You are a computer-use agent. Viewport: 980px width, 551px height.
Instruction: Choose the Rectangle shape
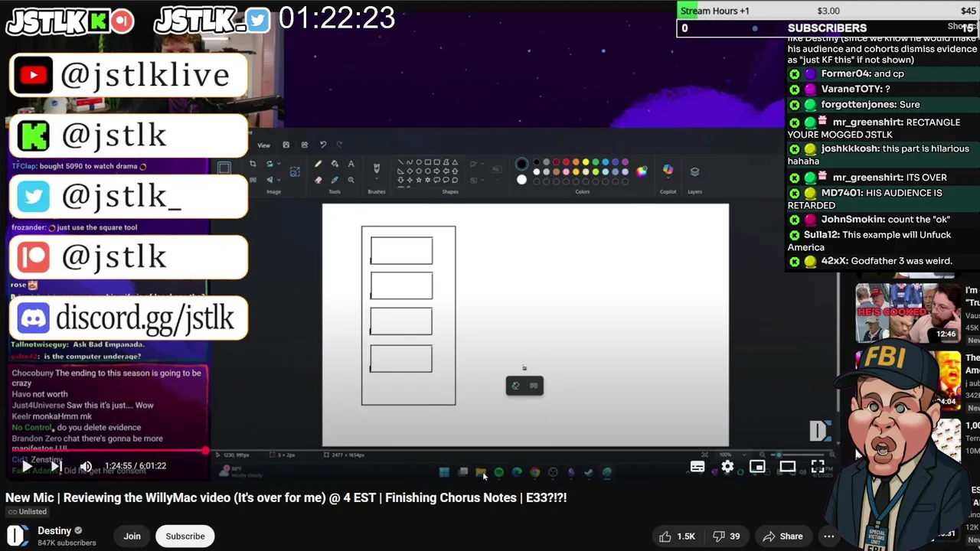428,162
